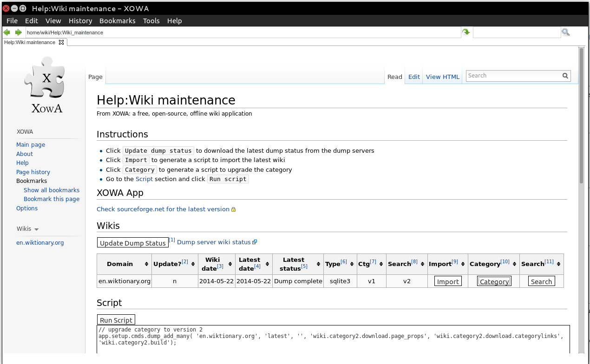The image size is (590, 364).
Task: Expand the Wikis sidebar dropdown arrow
Action: click(x=37, y=229)
